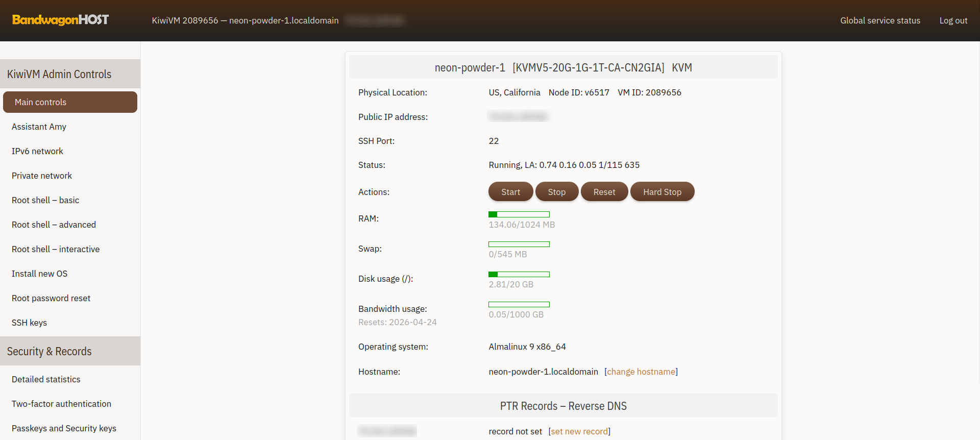Open Root shell – advanced
980x440 pixels.
(x=54, y=225)
